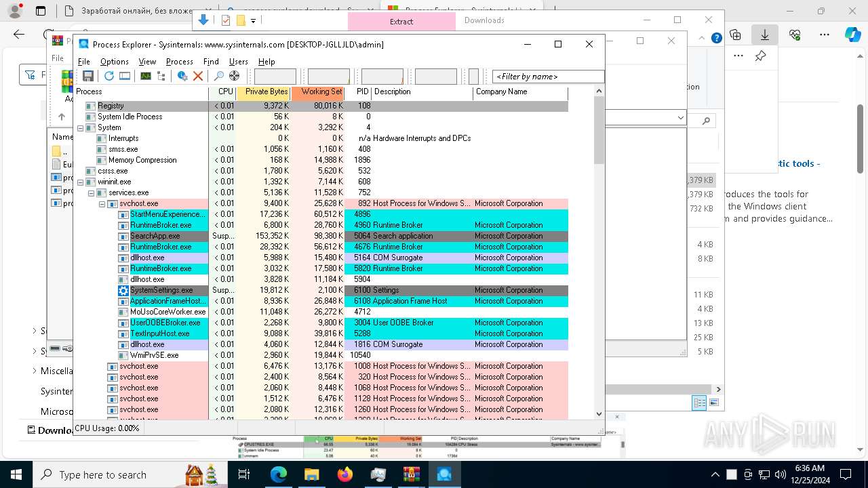The width and height of the screenshot is (868, 488).
Task: Open WinRAR from the taskbar
Action: [411, 474]
